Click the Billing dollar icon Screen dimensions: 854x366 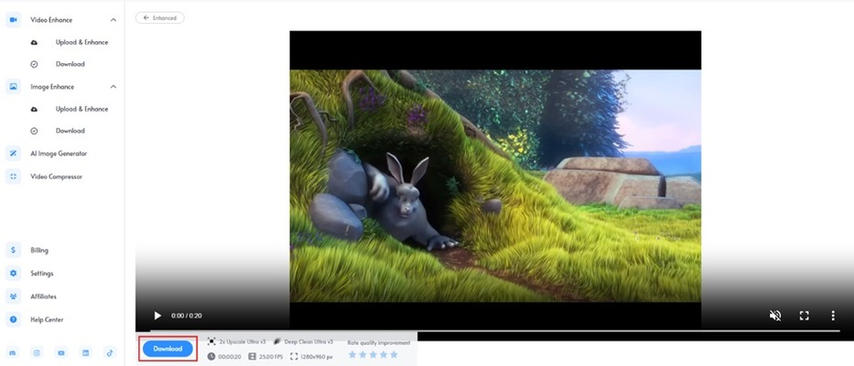point(13,250)
